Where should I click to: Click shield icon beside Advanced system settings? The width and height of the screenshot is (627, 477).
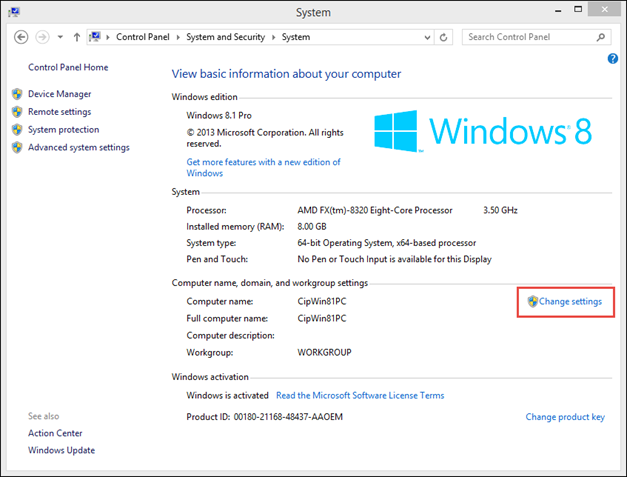click(17, 148)
